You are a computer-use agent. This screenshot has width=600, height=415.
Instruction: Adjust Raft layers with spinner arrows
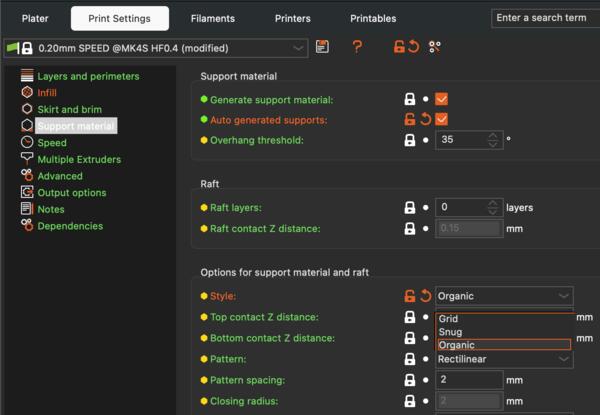point(493,208)
